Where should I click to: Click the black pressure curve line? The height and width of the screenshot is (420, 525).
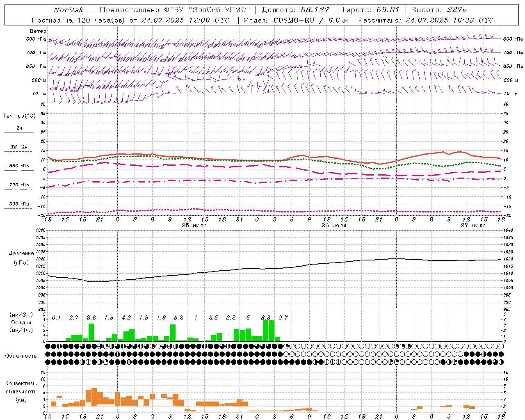tap(275, 269)
